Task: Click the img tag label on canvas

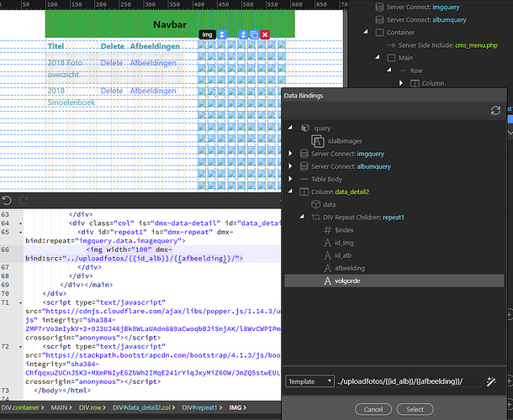Action: tap(207, 34)
